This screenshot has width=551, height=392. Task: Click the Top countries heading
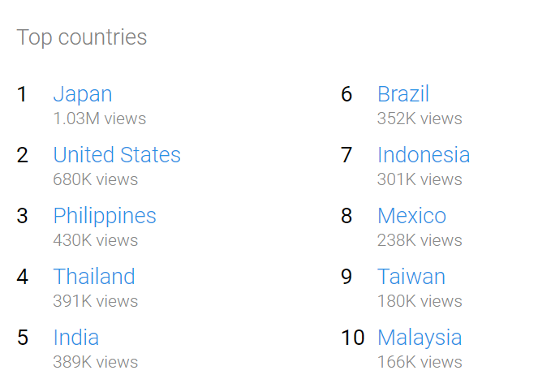click(81, 37)
